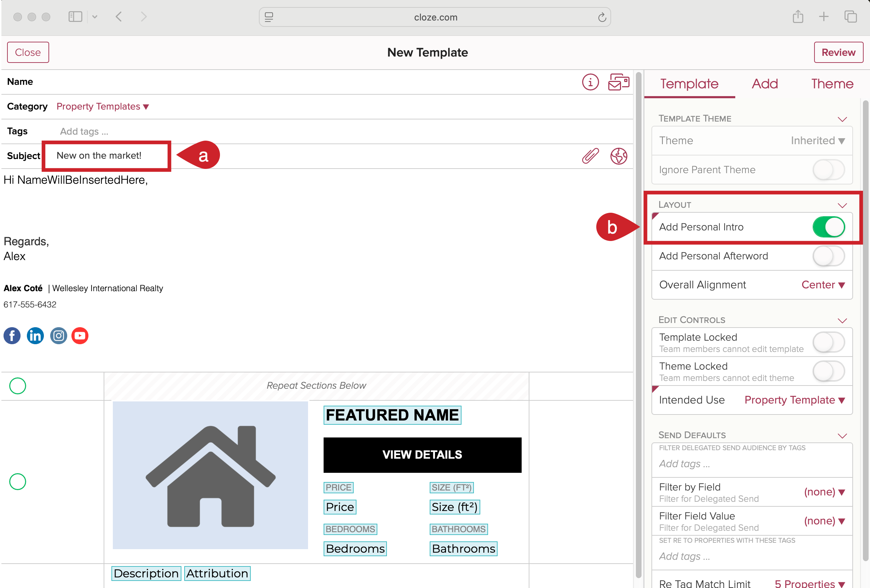
Task: Select the Price value field
Action: 340,507
